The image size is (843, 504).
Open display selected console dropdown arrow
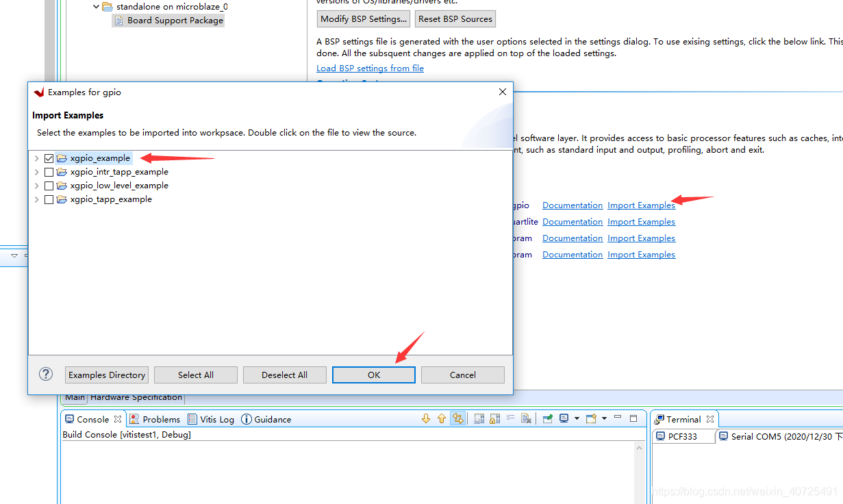tap(577, 418)
